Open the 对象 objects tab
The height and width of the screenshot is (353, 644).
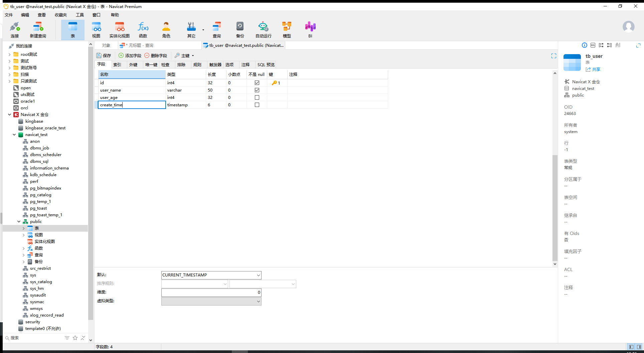click(106, 45)
